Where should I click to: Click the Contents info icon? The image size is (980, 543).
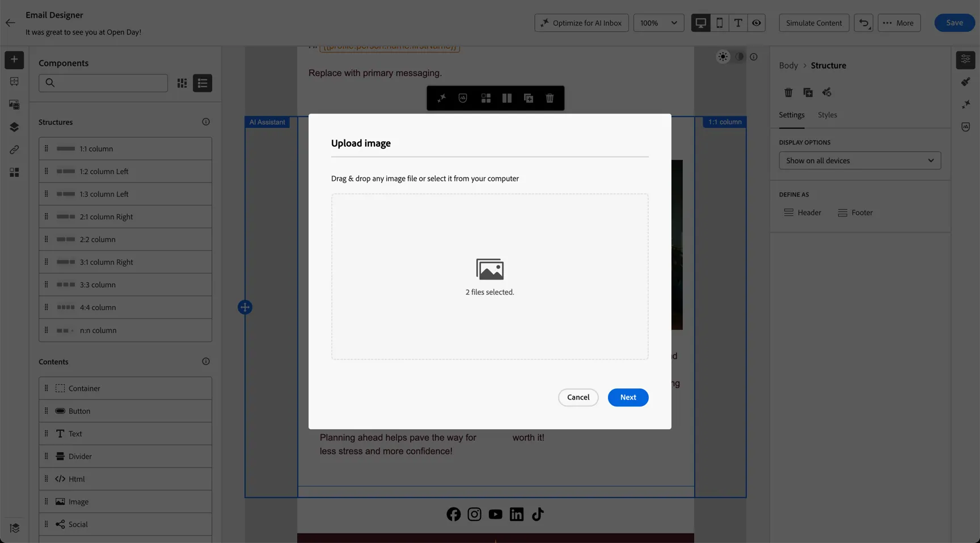[x=206, y=362]
